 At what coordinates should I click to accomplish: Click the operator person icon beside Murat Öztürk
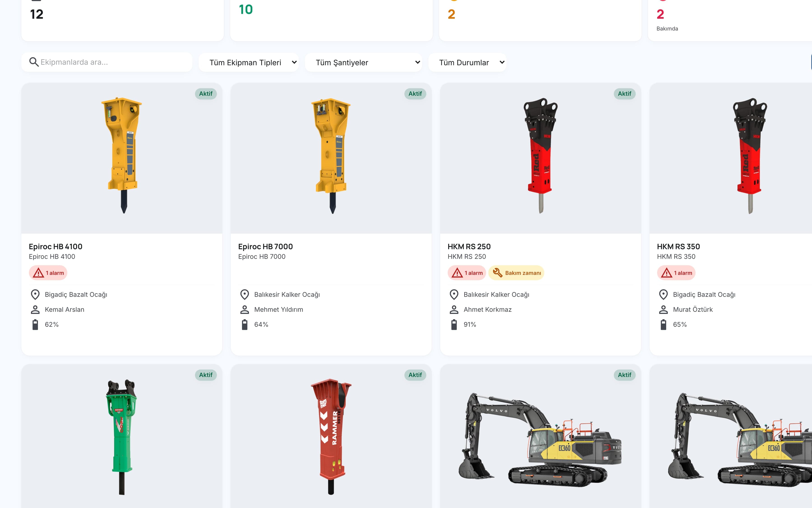(x=663, y=310)
